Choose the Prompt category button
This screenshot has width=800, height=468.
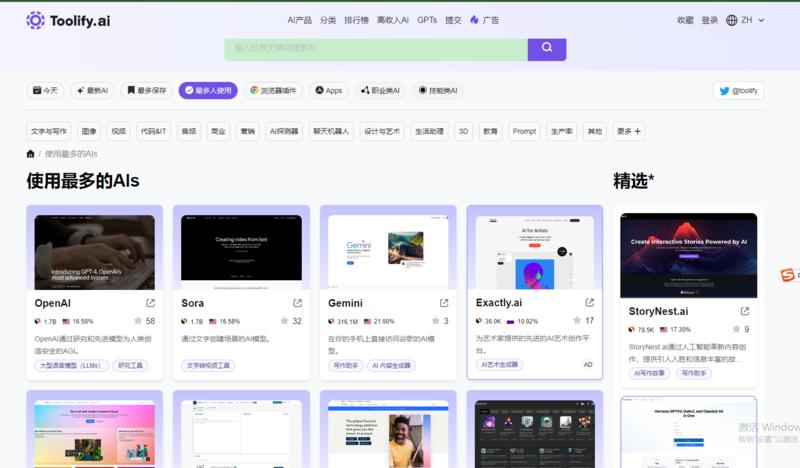point(524,131)
